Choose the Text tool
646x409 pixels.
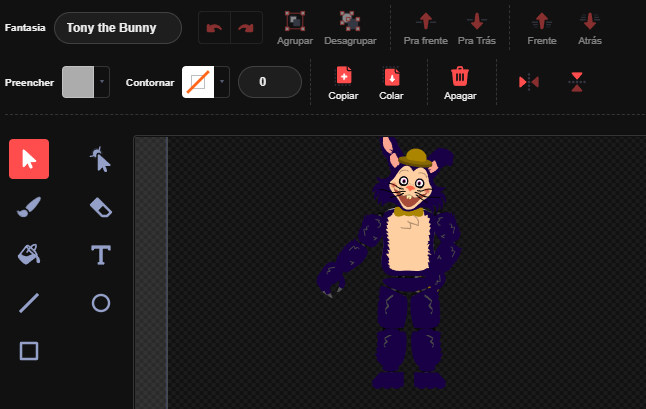101,255
